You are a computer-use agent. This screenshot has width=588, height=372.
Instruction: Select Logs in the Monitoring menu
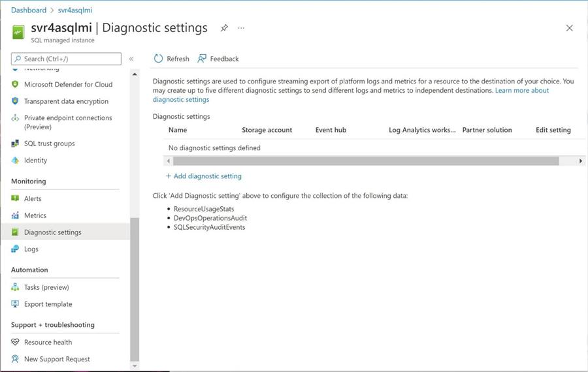[31, 249]
